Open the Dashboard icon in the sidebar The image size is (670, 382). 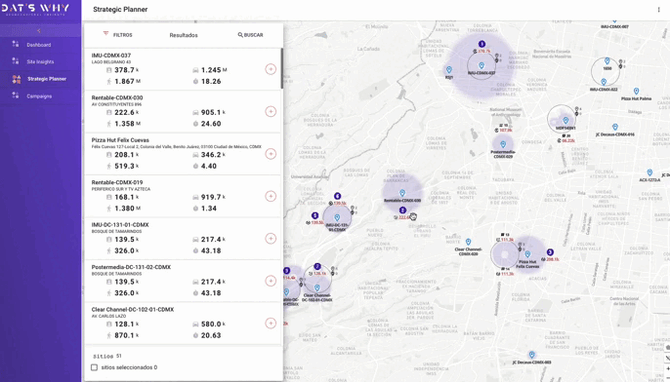[16, 44]
